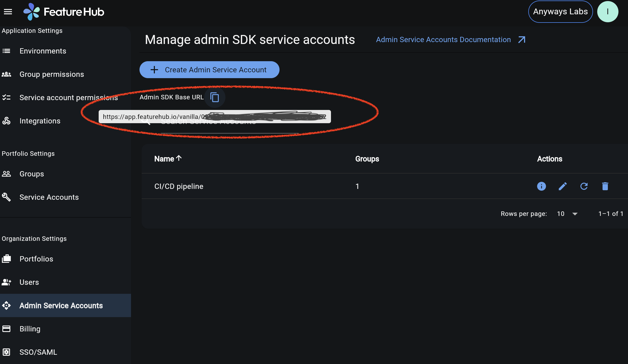Copy the Admin SDK Base URL
Image resolution: width=628 pixels, height=364 pixels.
[x=215, y=97]
